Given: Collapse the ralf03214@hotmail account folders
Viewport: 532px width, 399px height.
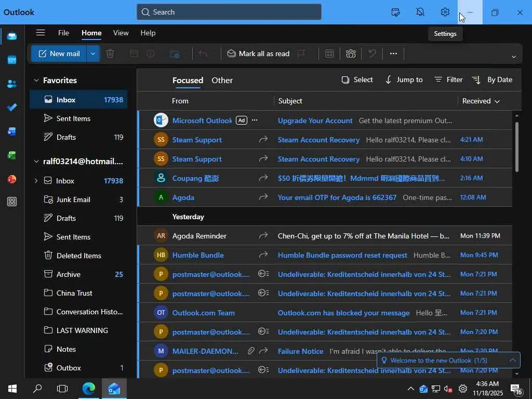Looking at the screenshot, I should [x=36, y=162].
